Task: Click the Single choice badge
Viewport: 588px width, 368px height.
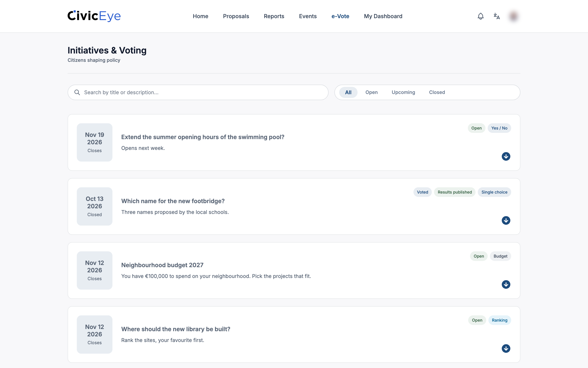Action: 494,192
